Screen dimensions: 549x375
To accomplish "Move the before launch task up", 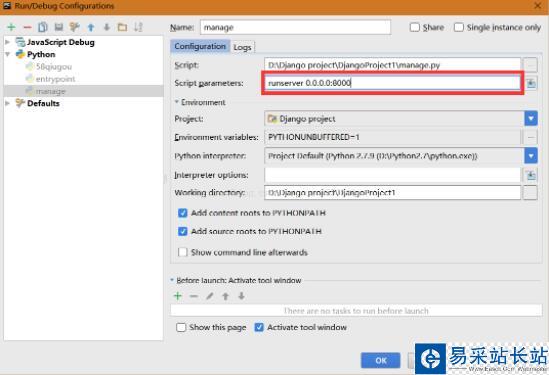I will click(x=225, y=296).
